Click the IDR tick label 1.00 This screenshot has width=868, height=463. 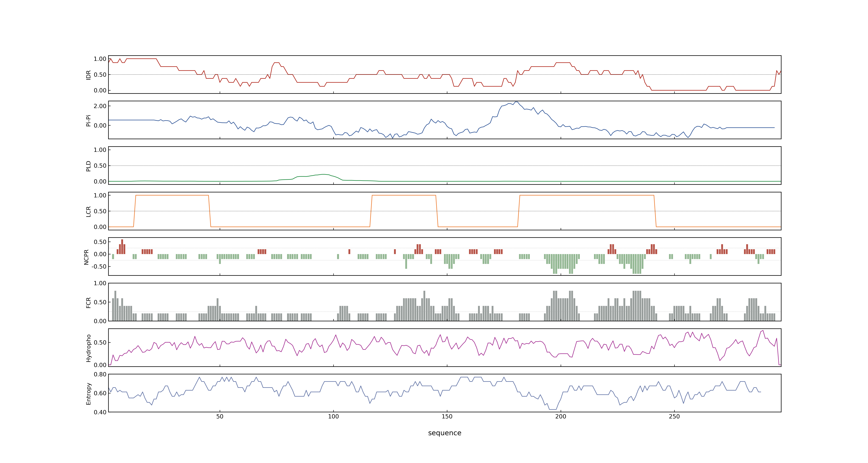tap(100, 59)
